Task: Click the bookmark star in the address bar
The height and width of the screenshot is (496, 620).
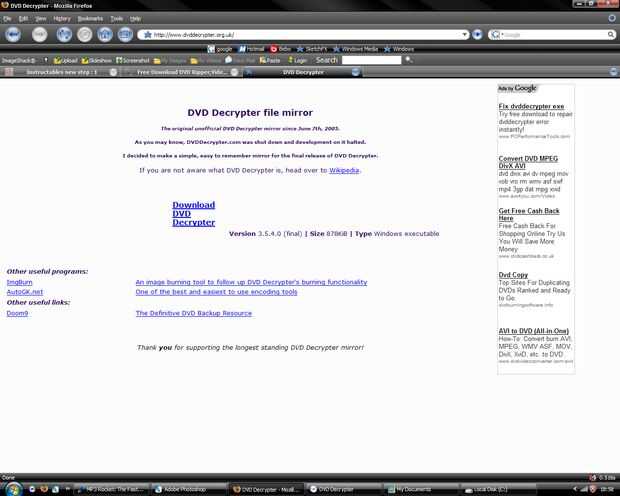Action: pos(147,35)
